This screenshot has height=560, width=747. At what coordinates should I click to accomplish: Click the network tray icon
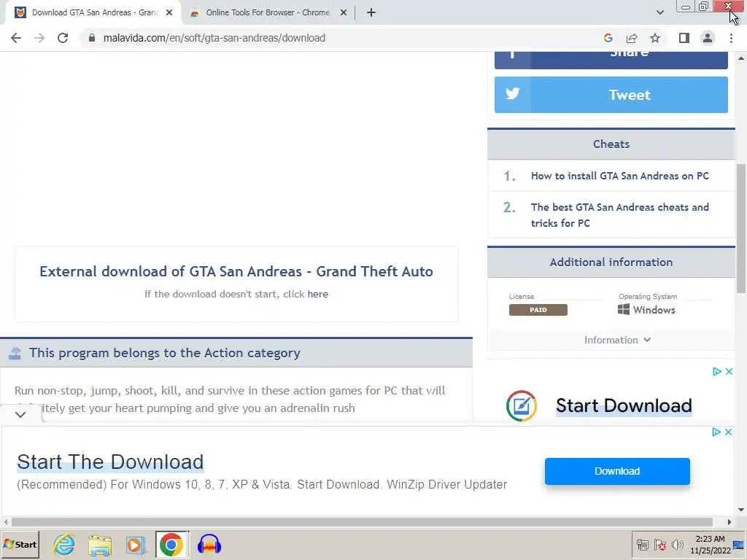[x=642, y=545]
